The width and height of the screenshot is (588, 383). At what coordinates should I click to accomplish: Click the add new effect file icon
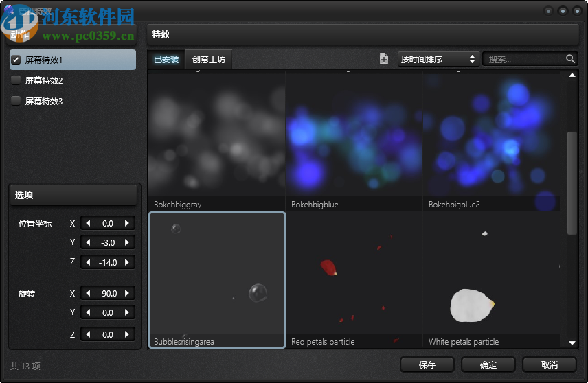(383, 59)
